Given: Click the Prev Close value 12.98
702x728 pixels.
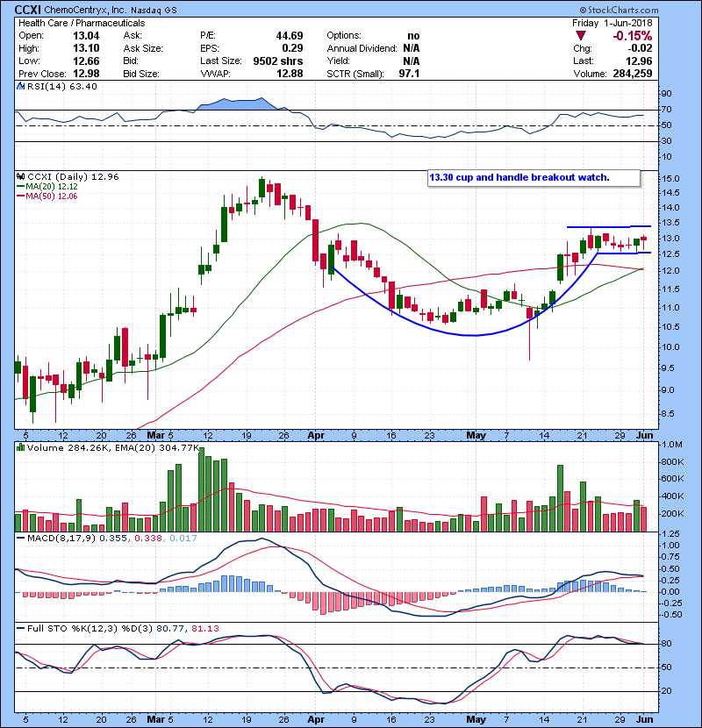Looking at the screenshot, I should [x=86, y=74].
